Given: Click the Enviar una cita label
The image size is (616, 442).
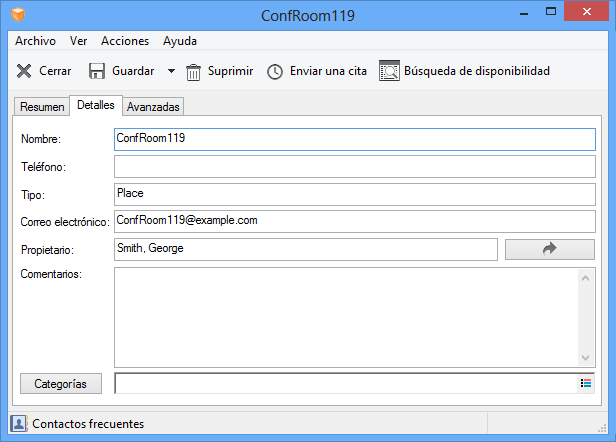Looking at the screenshot, I should tap(328, 71).
